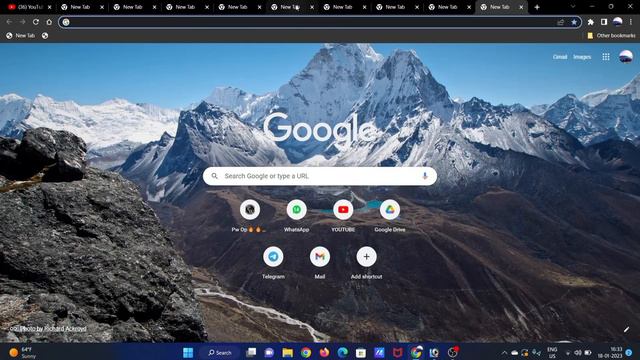Open the New Tab bookmark in bookmarks bar
This screenshot has width=640, height=360.
click(x=20, y=36)
